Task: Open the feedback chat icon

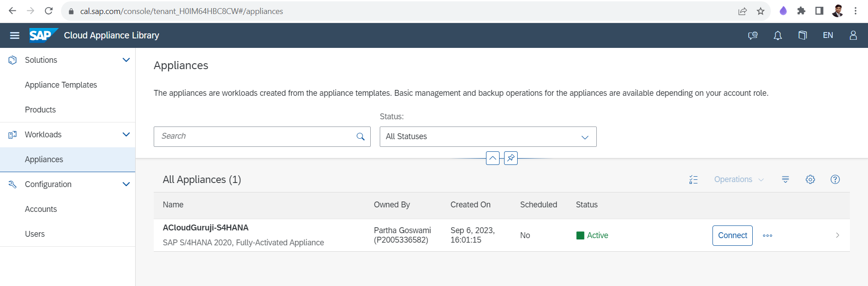Action: pyautogui.click(x=753, y=35)
